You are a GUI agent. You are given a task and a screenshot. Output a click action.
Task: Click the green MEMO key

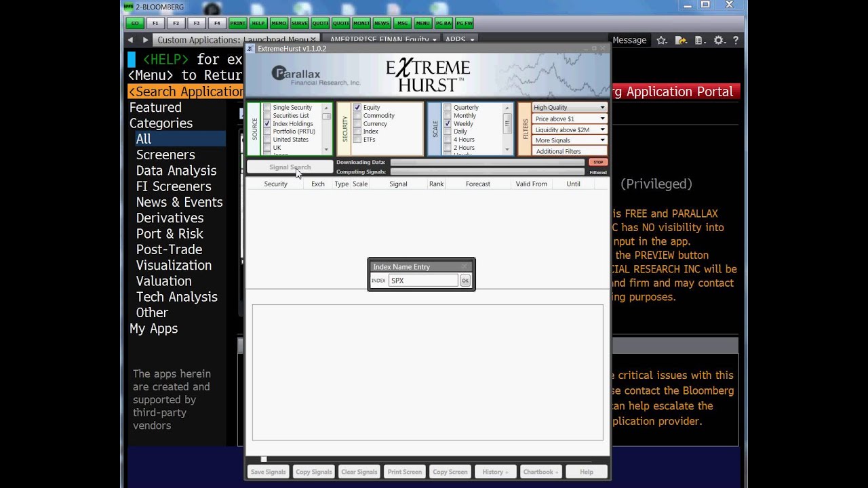coord(279,23)
